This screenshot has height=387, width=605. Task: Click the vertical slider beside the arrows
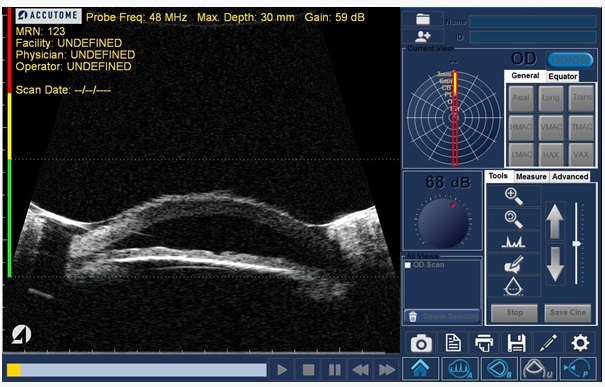point(577,244)
